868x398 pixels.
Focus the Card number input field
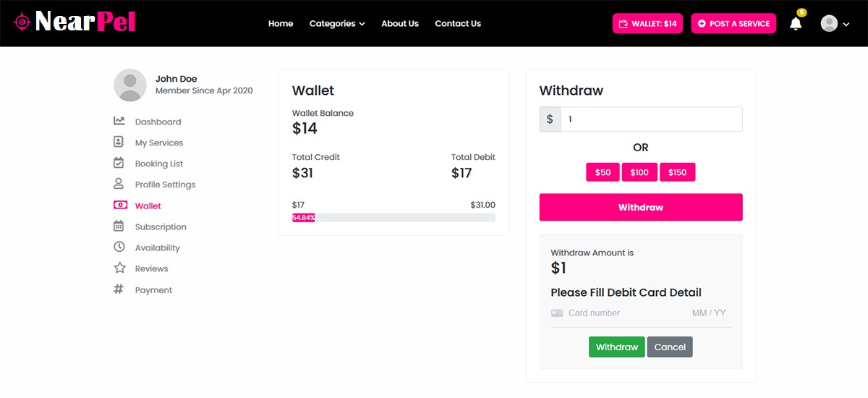click(x=622, y=313)
